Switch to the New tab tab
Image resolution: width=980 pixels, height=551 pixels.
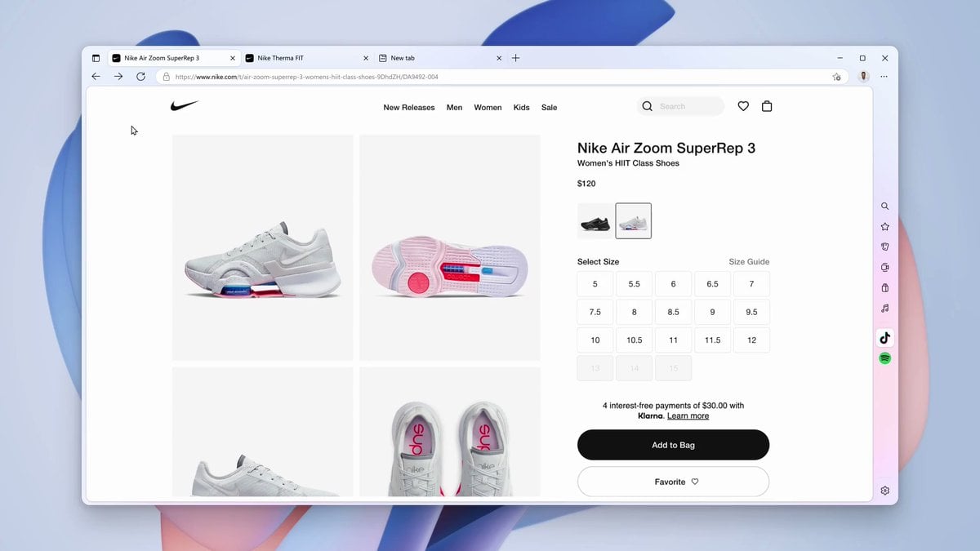point(440,58)
